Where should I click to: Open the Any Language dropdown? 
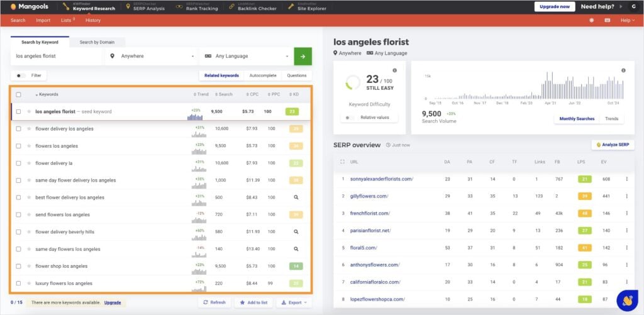[247, 56]
